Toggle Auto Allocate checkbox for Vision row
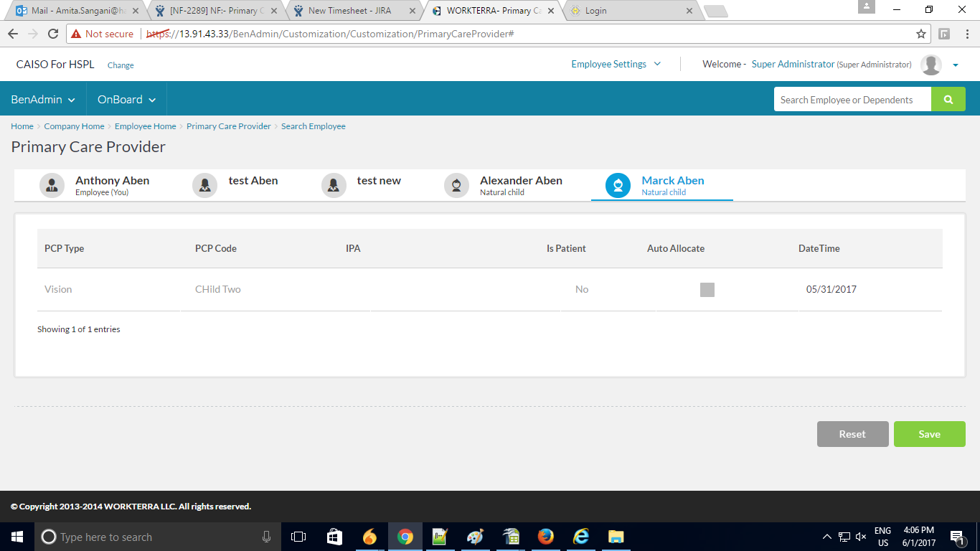Image resolution: width=980 pixels, height=551 pixels. click(707, 290)
